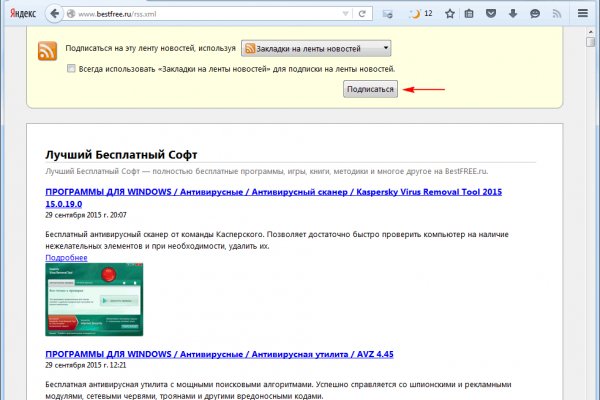Viewport: 600px width, 400px height.
Task: Click the "Лучший Бесплатный Софт" heading
Action: click(121, 155)
